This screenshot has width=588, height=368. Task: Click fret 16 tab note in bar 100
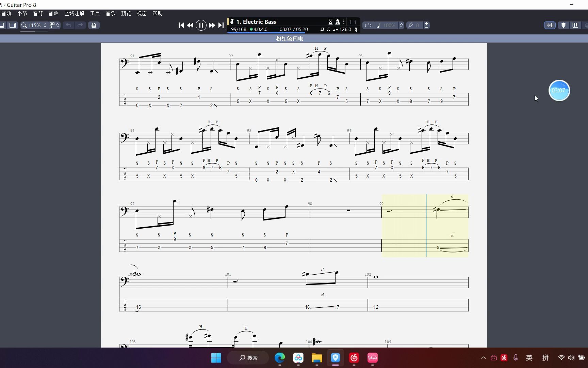138,307
